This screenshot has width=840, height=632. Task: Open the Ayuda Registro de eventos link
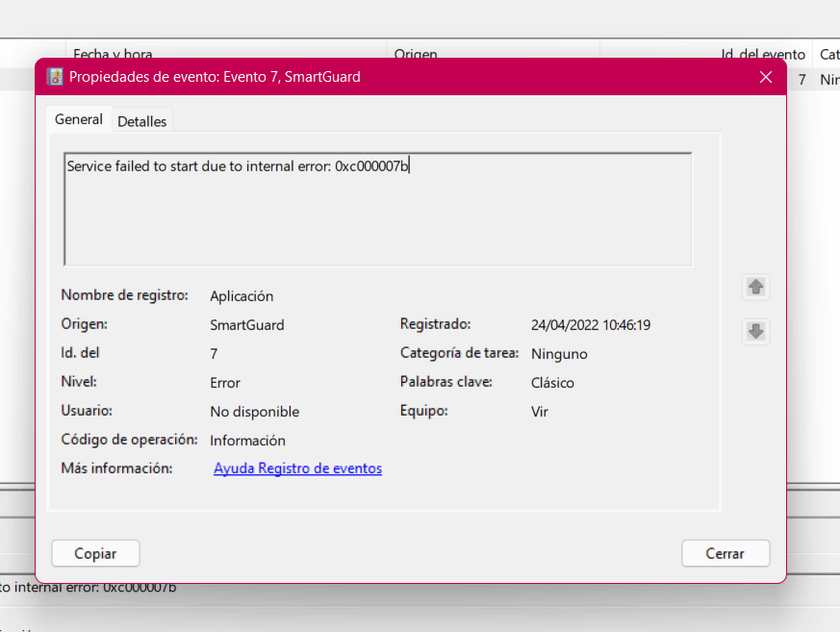[298, 468]
